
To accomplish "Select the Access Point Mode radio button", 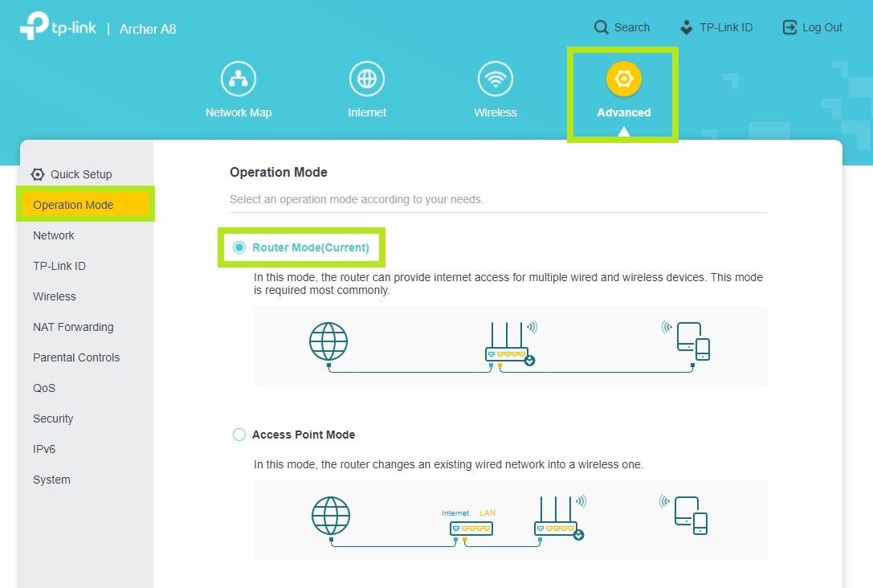I will coord(239,435).
